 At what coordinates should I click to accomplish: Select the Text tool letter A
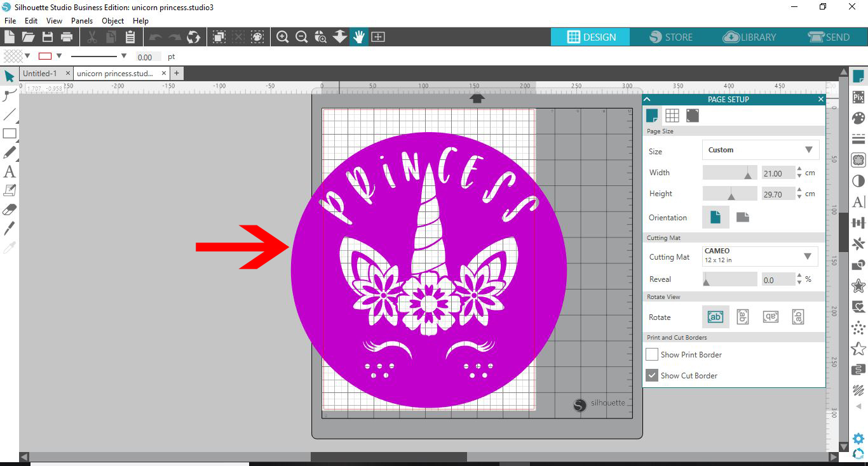(10, 172)
